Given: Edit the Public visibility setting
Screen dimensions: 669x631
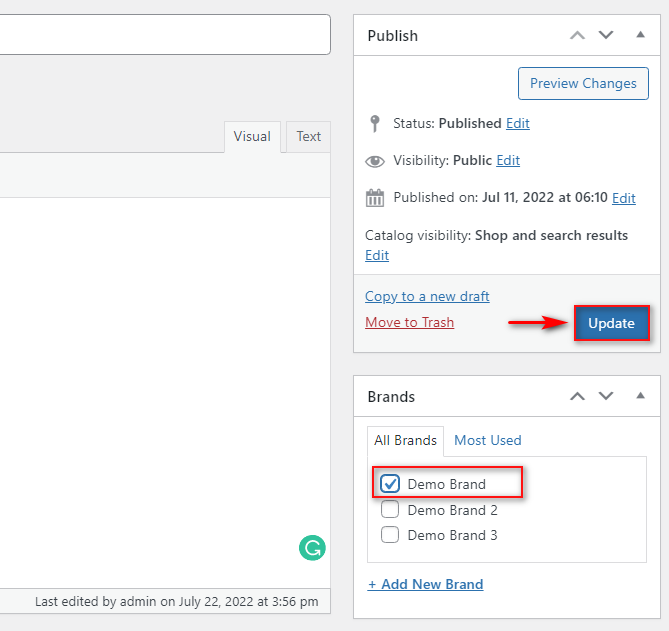Looking at the screenshot, I should coord(508,161).
